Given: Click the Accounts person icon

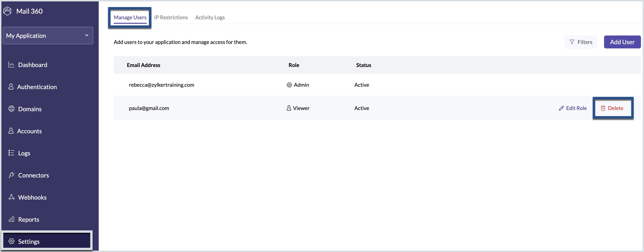Looking at the screenshot, I should tap(11, 130).
